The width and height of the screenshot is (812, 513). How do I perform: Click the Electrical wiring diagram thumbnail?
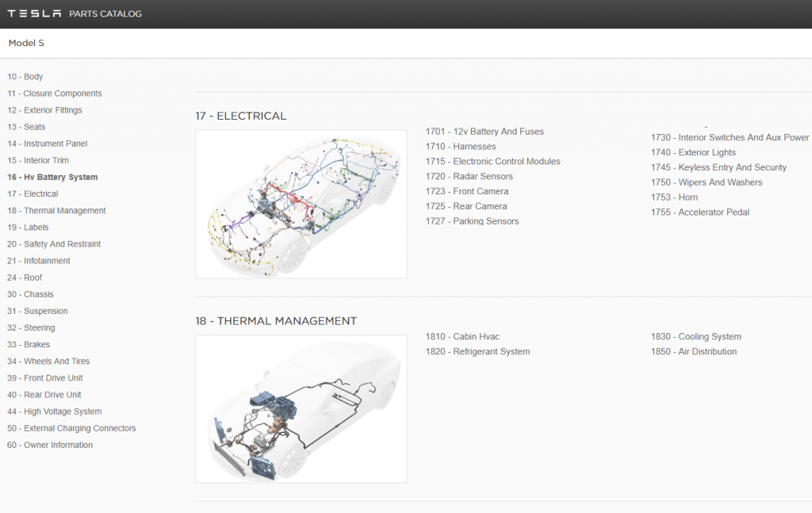click(x=301, y=204)
